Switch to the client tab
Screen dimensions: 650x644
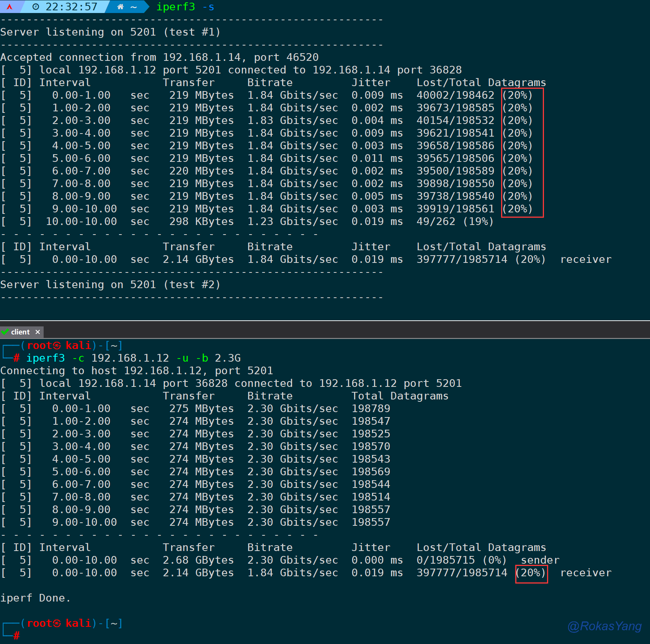(20, 332)
